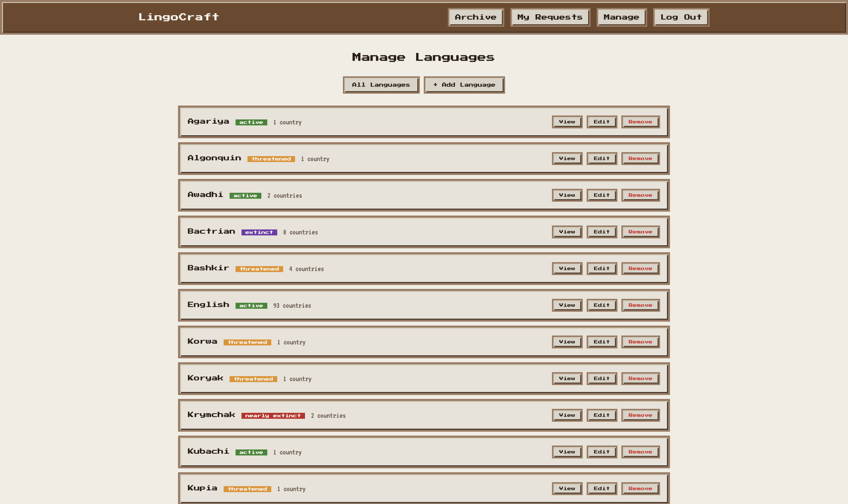View the Bactrian language details
Viewport: 848px width, 504px height.
tap(567, 232)
